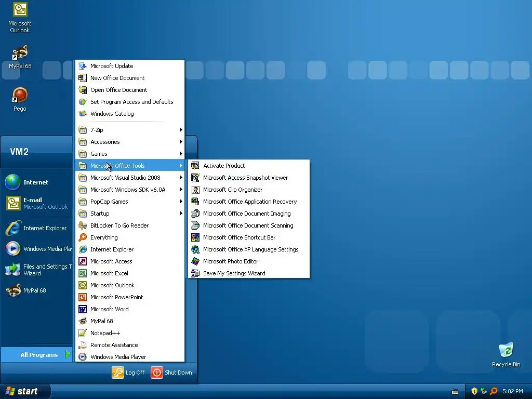Click the Windows Catalog icon
The height and width of the screenshot is (399, 532).
(83, 114)
